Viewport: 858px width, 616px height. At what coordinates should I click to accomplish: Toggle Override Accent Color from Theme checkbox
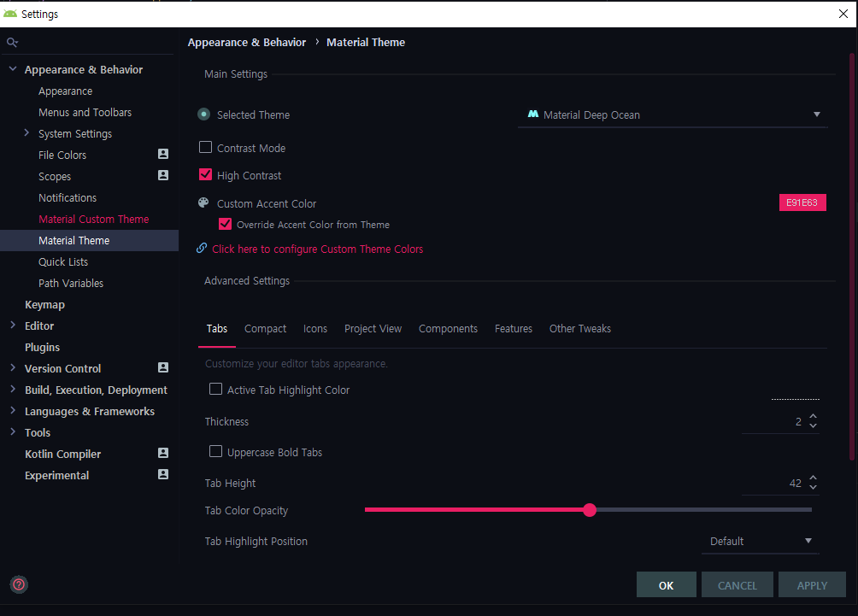pos(225,224)
